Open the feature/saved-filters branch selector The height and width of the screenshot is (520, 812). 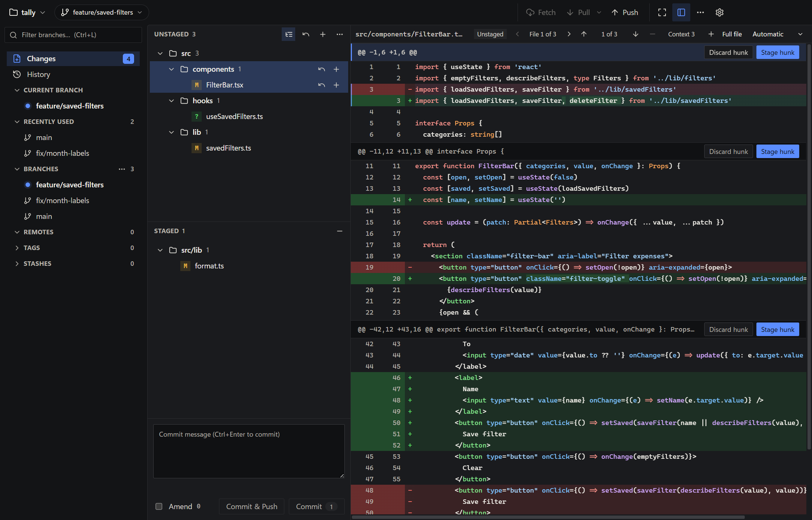pyautogui.click(x=102, y=12)
